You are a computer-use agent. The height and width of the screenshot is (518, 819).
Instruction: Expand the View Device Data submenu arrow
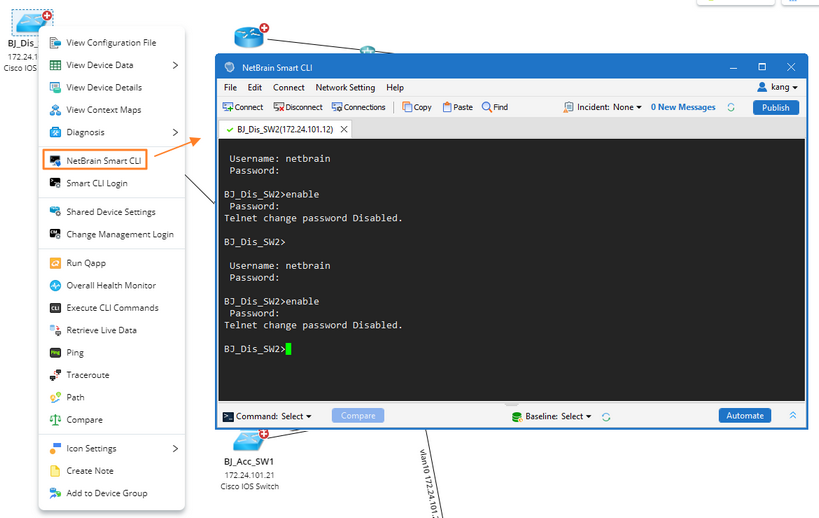[x=176, y=65]
